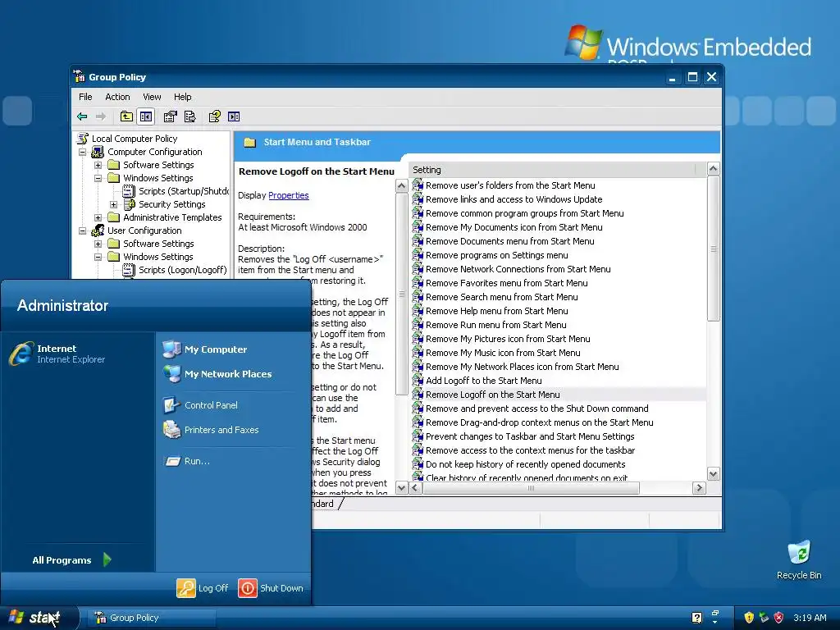Click the settings list scroll-right arrow

[x=699, y=488]
